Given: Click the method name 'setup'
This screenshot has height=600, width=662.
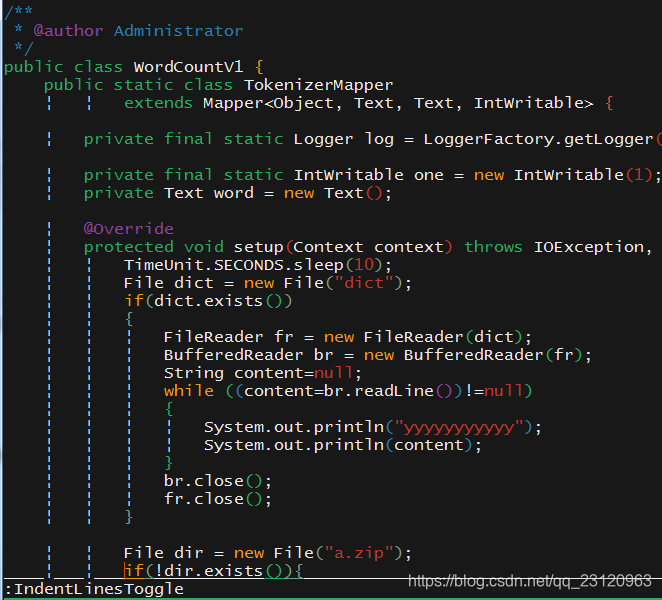Looking at the screenshot, I should point(258,247).
